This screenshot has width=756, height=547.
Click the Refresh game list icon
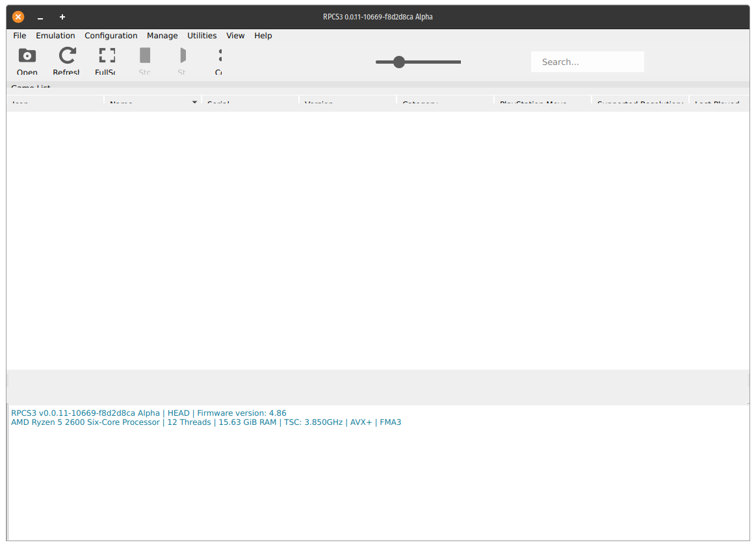coord(67,56)
